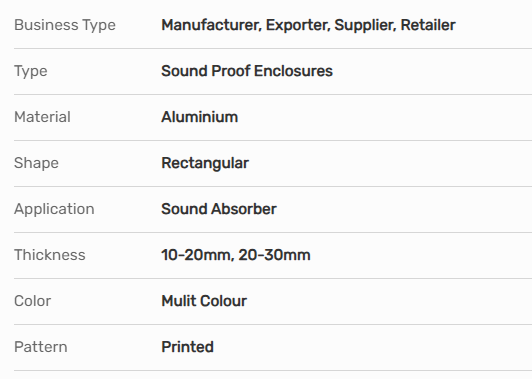Viewport: 532px width, 379px height.
Task: Click the Pattern label
Action: [x=40, y=347]
